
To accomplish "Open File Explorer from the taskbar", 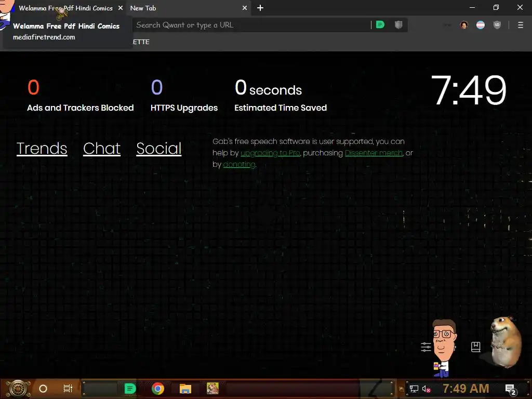I will [x=185, y=389].
